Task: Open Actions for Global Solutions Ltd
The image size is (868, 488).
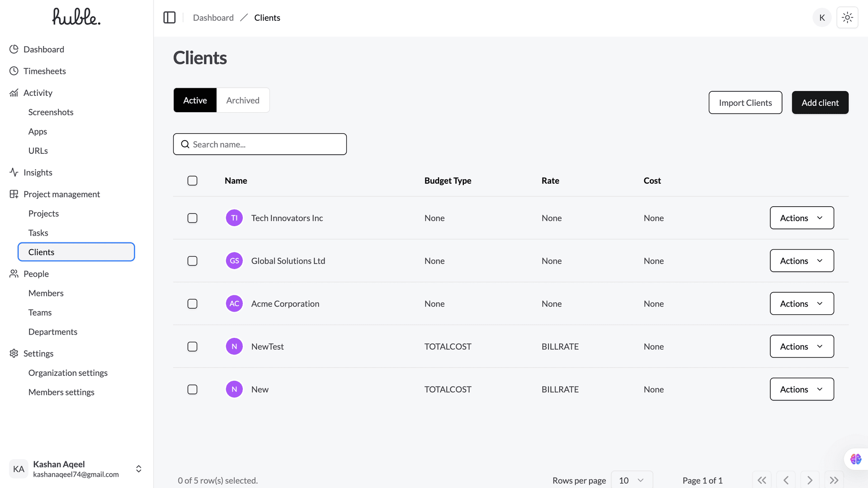Action: [x=802, y=261]
